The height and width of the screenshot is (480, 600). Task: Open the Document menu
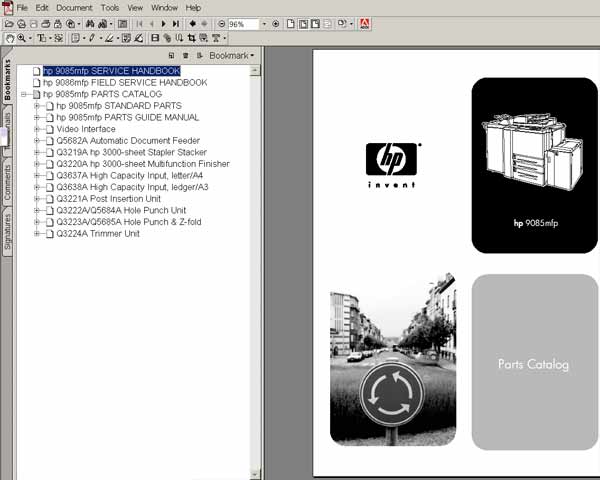74,8
